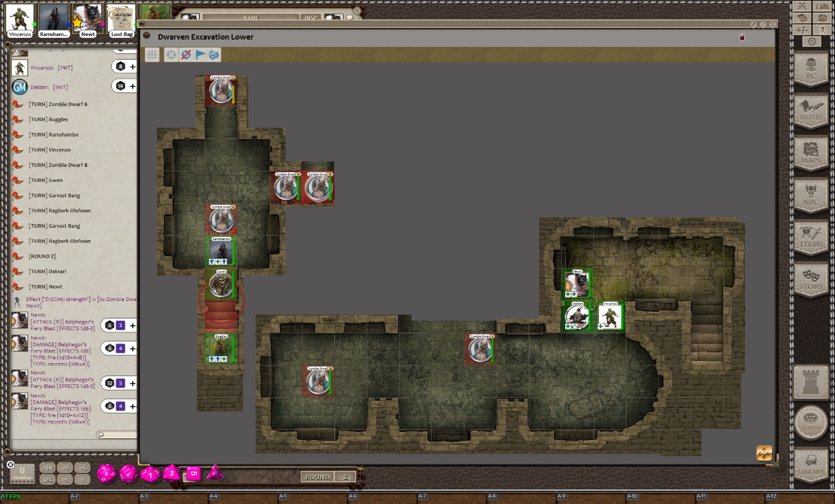
Task: Open the Maps sidebar button
Action: coord(811,153)
